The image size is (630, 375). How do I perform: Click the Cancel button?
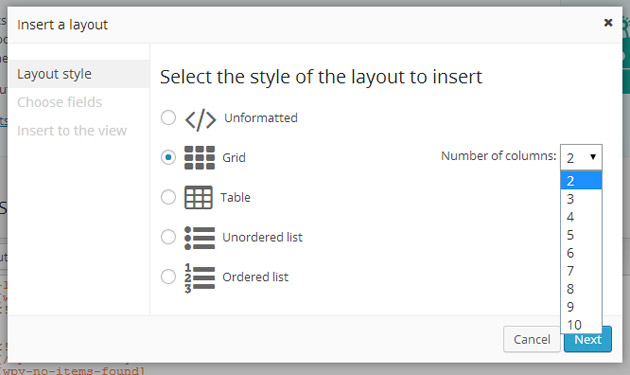click(532, 339)
